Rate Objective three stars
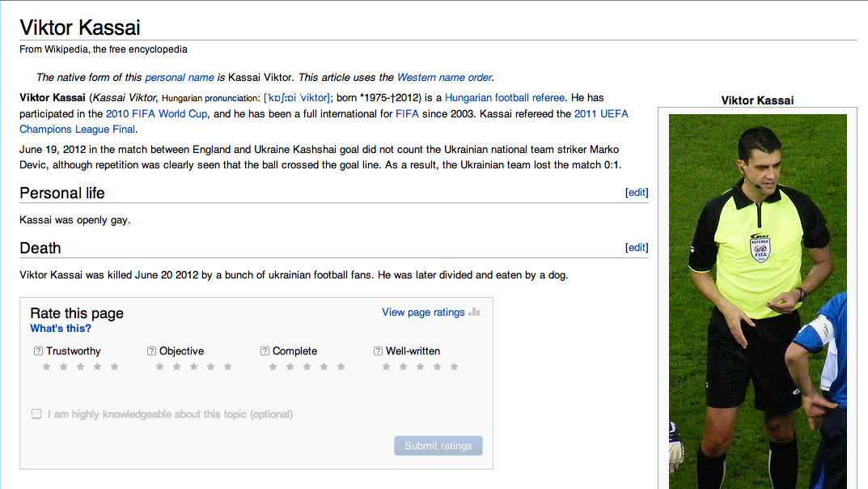 (194, 367)
